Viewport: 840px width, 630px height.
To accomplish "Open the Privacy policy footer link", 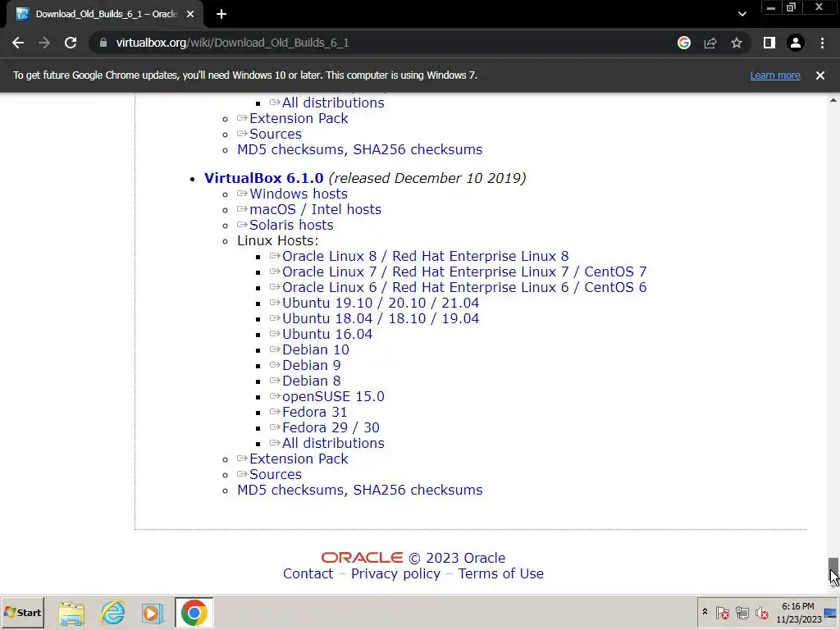I will click(395, 573).
